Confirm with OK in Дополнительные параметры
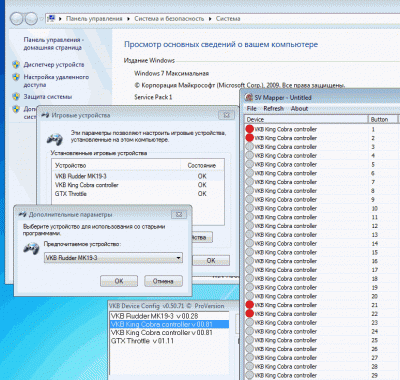Viewport: 400px width, 380px height. point(119,281)
